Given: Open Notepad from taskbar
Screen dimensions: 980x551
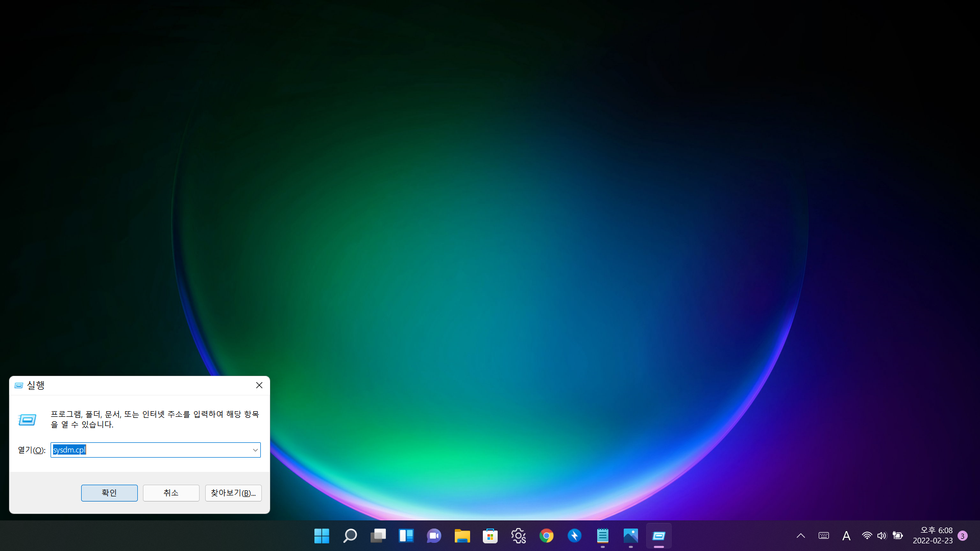Looking at the screenshot, I should click(602, 536).
